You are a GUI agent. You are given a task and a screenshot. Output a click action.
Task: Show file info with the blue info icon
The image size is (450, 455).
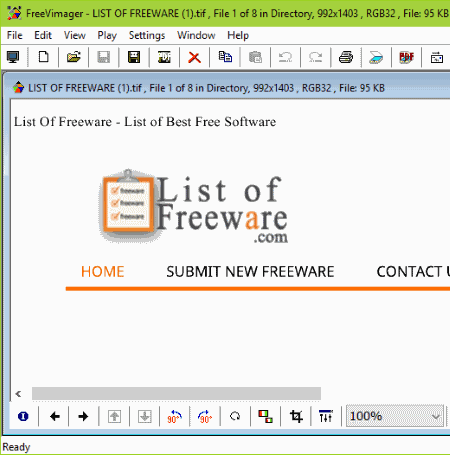click(x=23, y=416)
